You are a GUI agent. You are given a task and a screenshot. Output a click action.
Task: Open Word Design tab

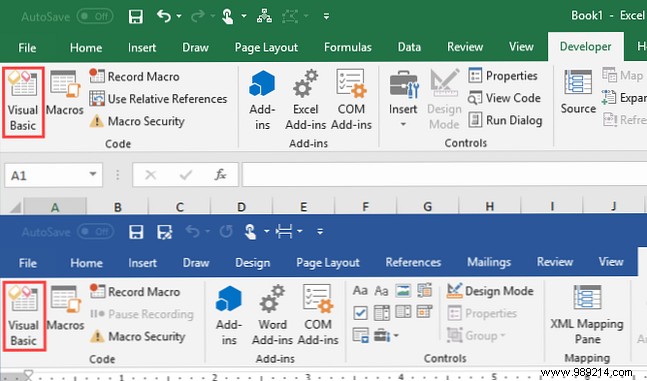pyautogui.click(x=253, y=263)
